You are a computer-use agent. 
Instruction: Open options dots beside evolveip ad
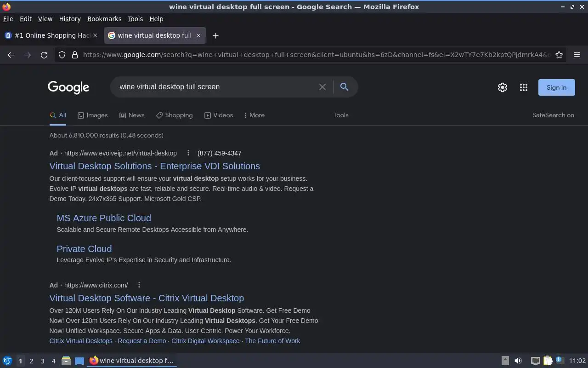tap(188, 153)
